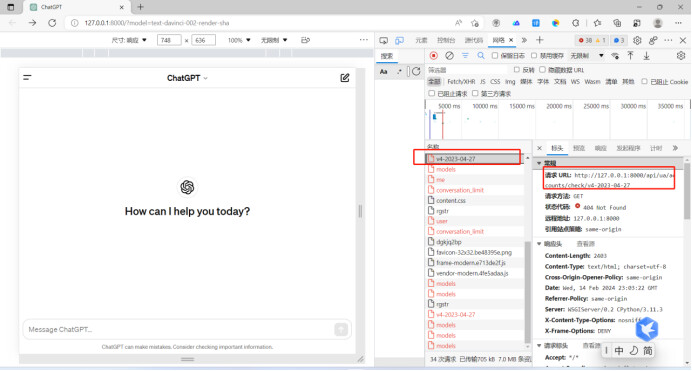Filter requests by Fetch/XHR type
This screenshot has width=692, height=371.
click(x=461, y=82)
